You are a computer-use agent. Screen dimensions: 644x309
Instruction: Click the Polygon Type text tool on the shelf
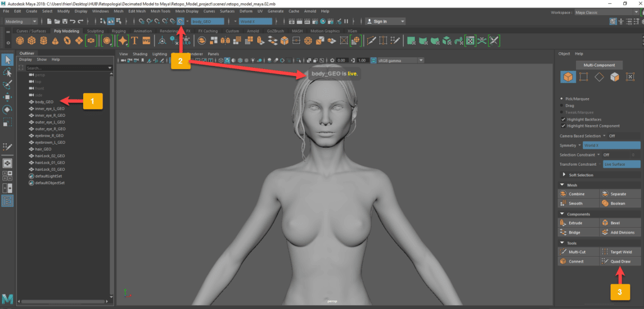coord(135,41)
